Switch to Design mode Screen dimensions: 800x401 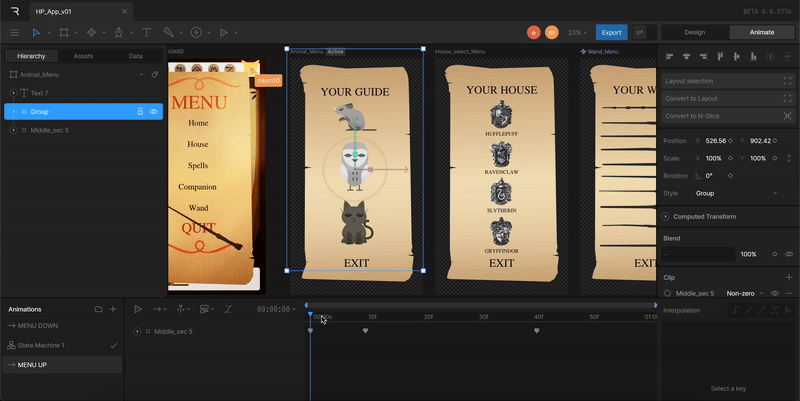695,32
